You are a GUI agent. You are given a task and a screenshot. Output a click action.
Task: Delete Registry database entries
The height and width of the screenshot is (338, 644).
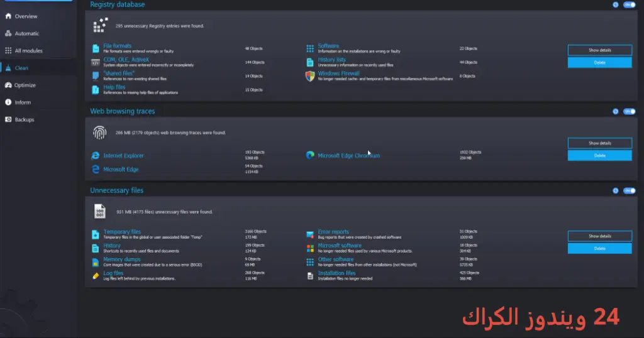click(x=599, y=62)
